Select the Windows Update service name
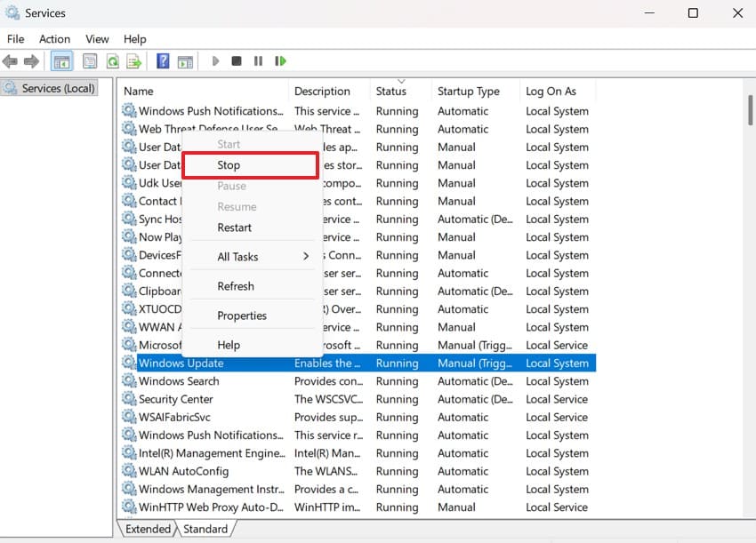 coord(181,363)
